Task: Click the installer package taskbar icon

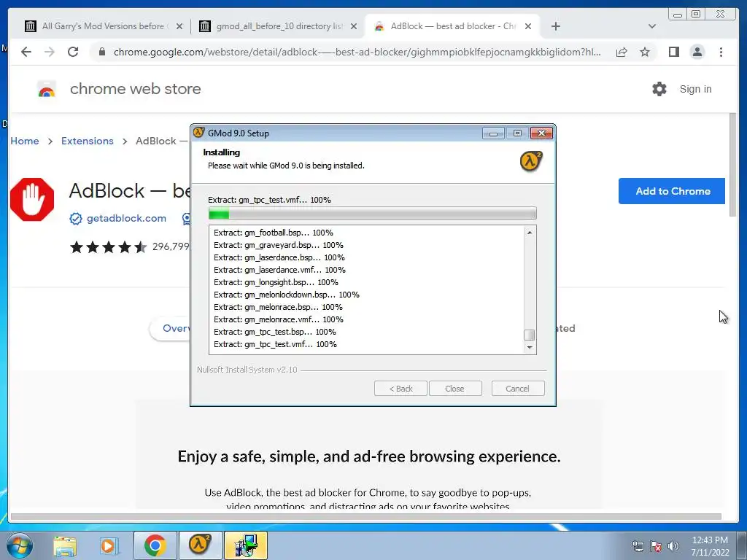Action: click(x=246, y=545)
